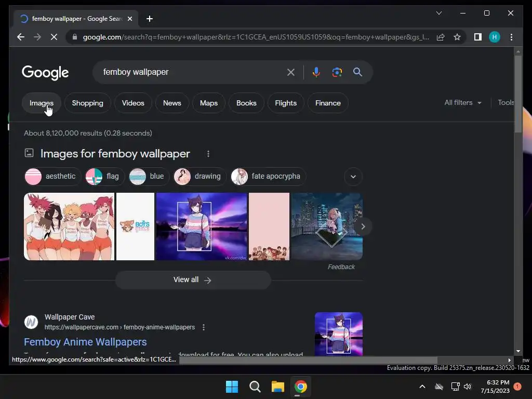Go back using the browser back arrow
The width and height of the screenshot is (532, 399).
21,37
